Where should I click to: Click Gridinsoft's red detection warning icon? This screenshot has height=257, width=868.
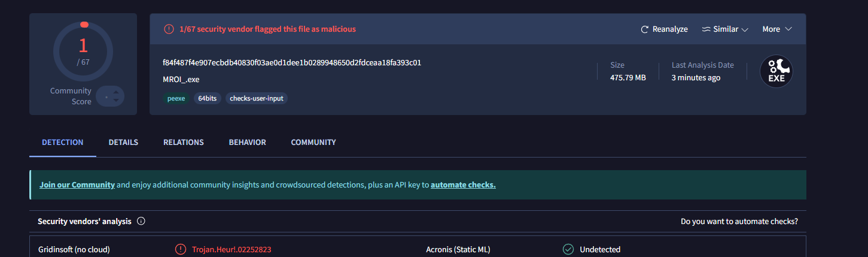[x=180, y=249]
